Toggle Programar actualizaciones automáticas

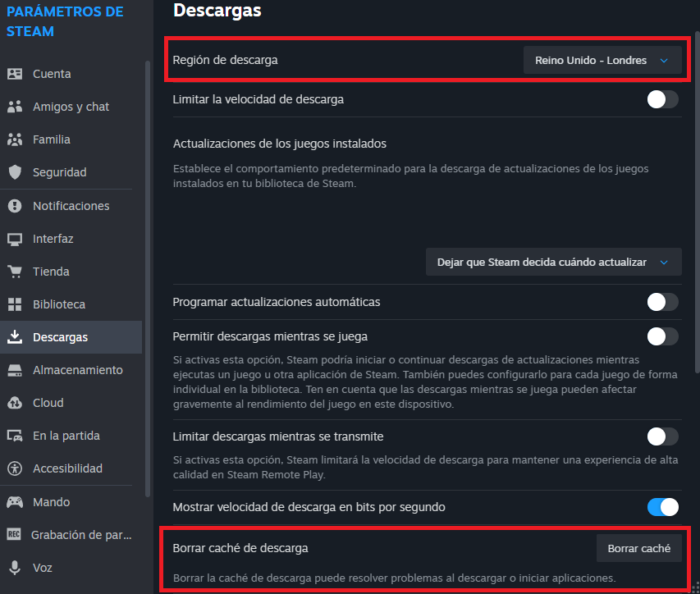[662, 302]
